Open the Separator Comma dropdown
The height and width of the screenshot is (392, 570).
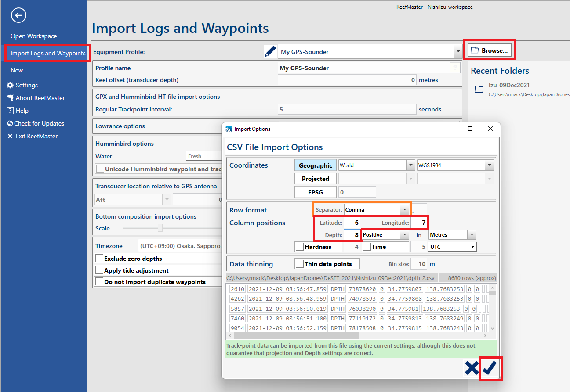tap(404, 210)
